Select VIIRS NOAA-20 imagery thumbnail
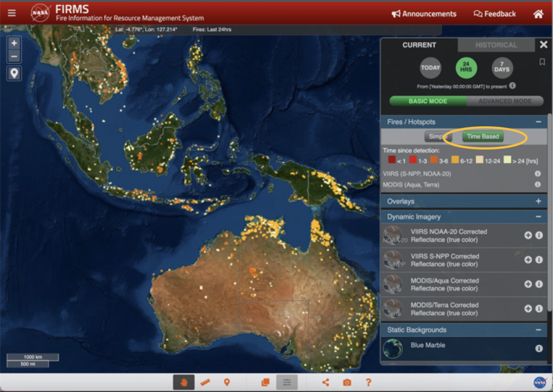The width and height of the screenshot is (553, 392). 393,236
